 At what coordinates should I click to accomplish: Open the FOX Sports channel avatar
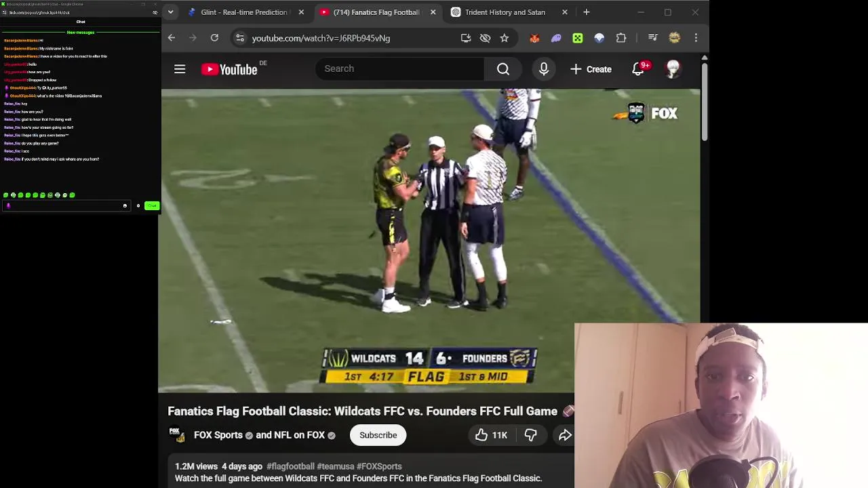178,435
